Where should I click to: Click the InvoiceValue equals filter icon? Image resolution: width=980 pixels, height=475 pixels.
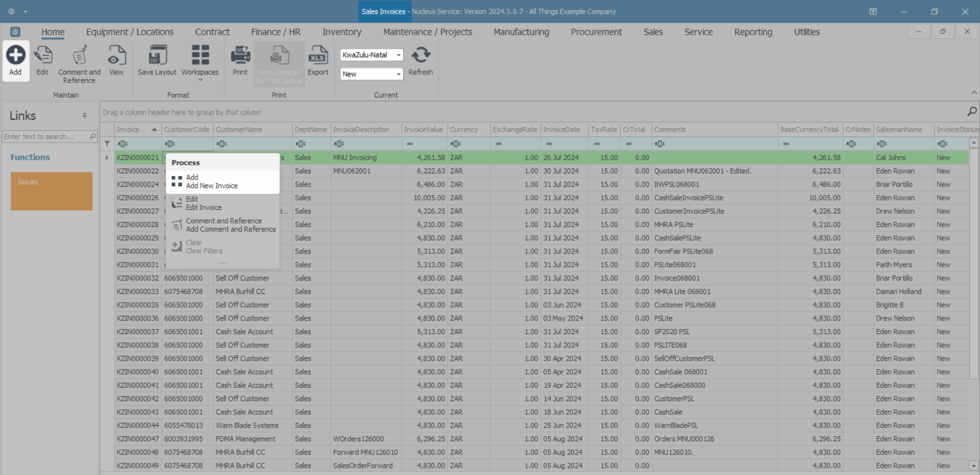[x=409, y=144]
